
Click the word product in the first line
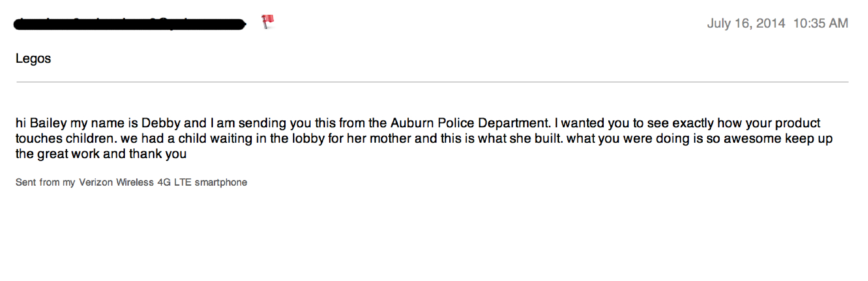[x=798, y=123]
